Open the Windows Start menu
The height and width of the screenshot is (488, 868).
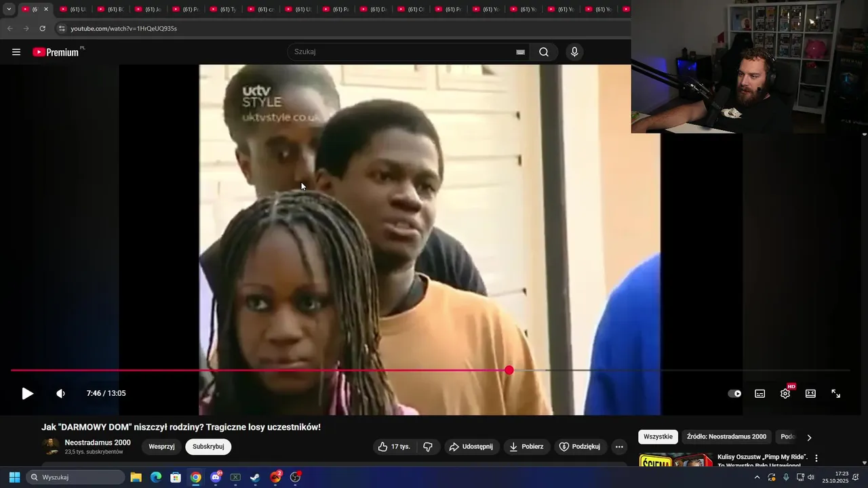coord(14,477)
